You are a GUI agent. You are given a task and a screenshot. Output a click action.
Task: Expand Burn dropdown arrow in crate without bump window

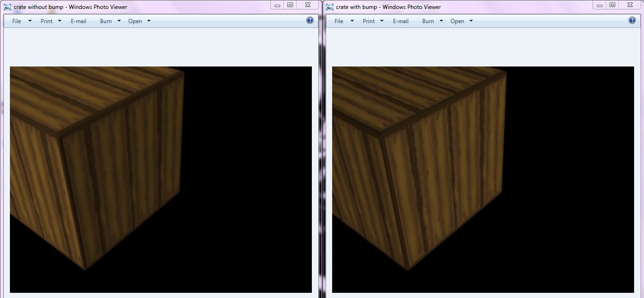coord(119,21)
